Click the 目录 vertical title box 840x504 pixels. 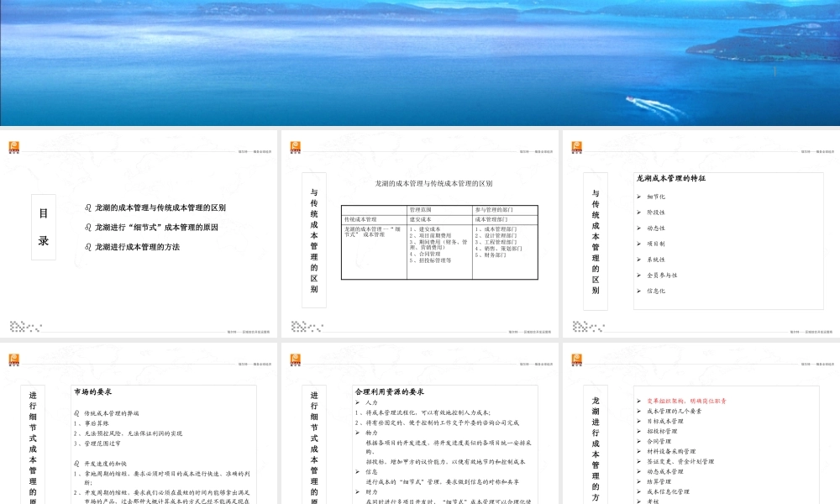[44, 227]
